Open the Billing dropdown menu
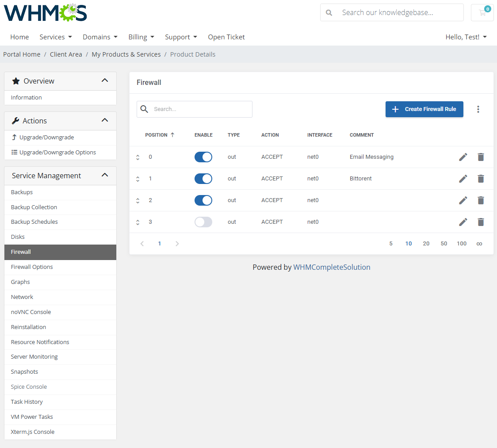This screenshot has height=448, width=497. click(x=141, y=37)
